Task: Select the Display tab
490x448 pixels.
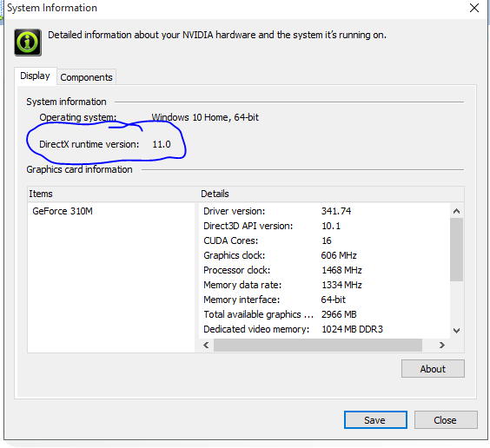Action: [x=35, y=76]
